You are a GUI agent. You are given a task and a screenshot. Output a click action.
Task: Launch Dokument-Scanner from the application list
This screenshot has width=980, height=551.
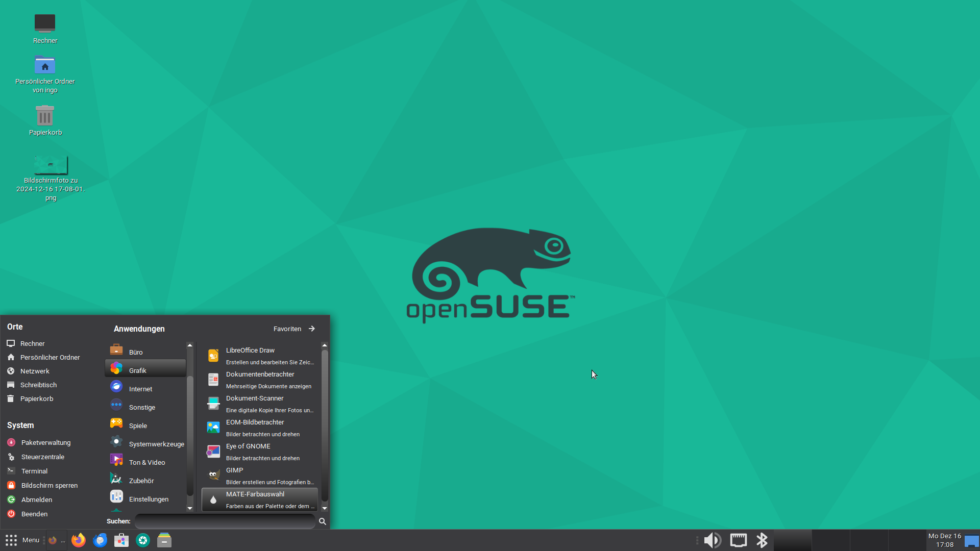coord(260,404)
